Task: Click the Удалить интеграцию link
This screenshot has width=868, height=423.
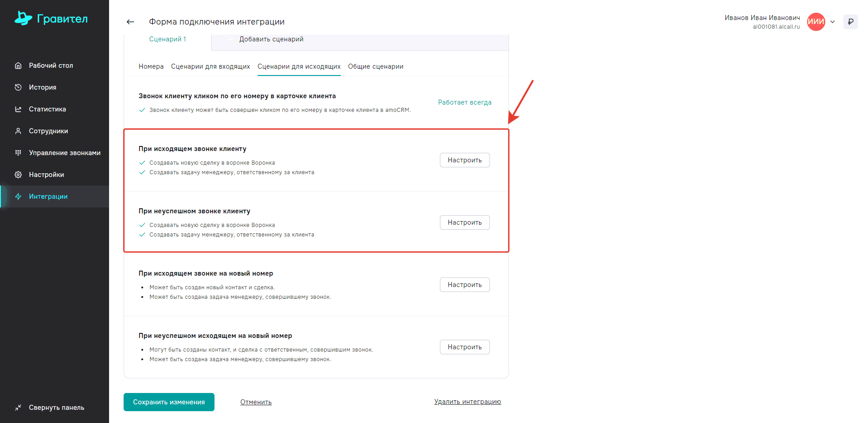Action: pos(467,402)
